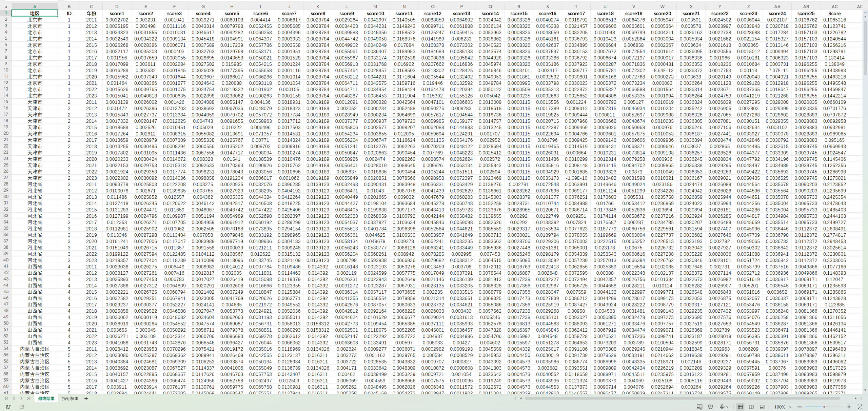The height and width of the screenshot is (411, 868).
Task: Click the VB macro icon in status bar
Action: pyautogui.click(x=8, y=407)
